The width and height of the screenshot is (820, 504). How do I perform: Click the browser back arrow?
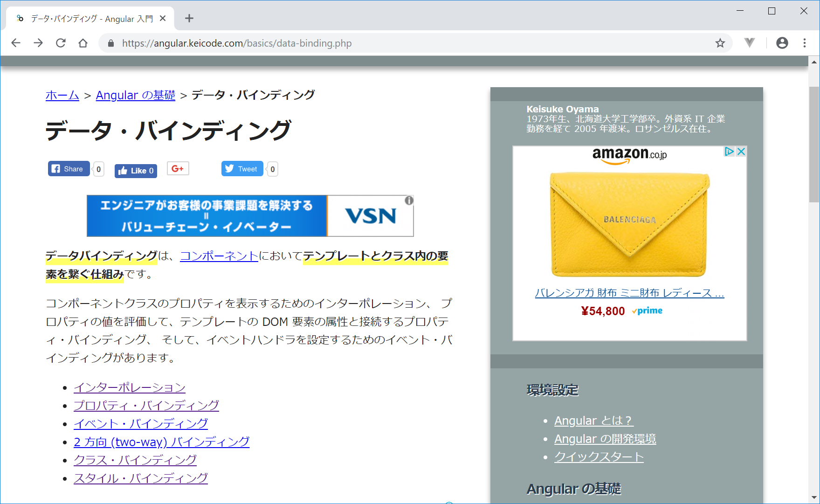click(x=16, y=43)
